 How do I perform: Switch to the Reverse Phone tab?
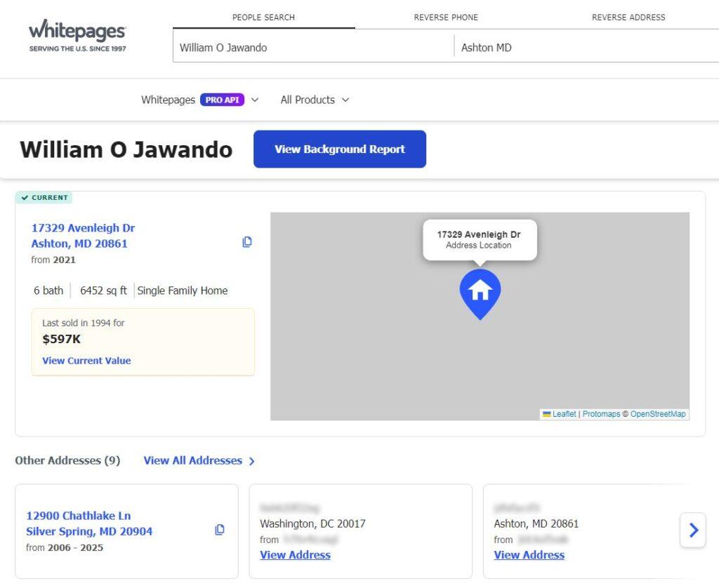(446, 18)
